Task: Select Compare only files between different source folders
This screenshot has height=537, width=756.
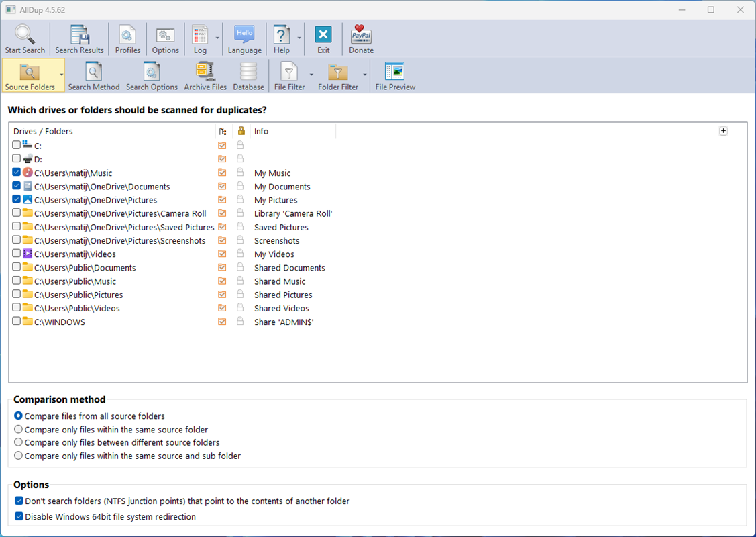Action: (18, 442)
